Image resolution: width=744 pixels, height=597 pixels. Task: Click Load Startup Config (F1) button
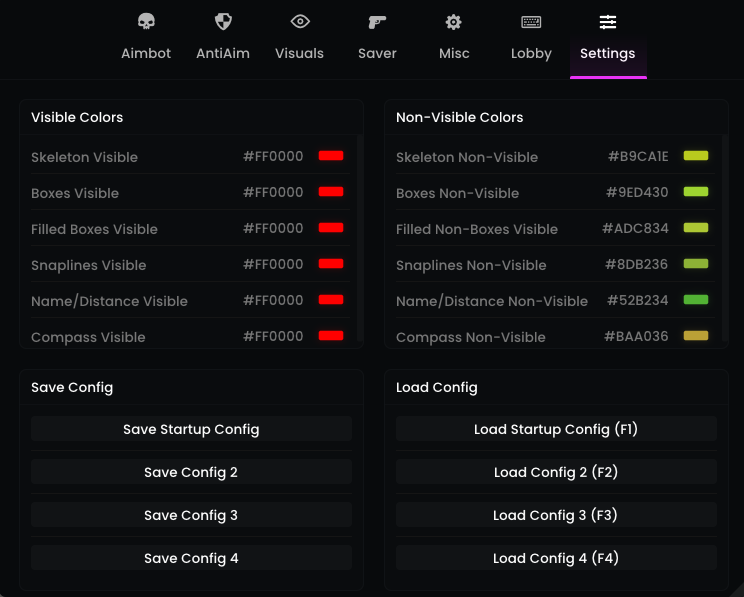[x=556, y=429]
